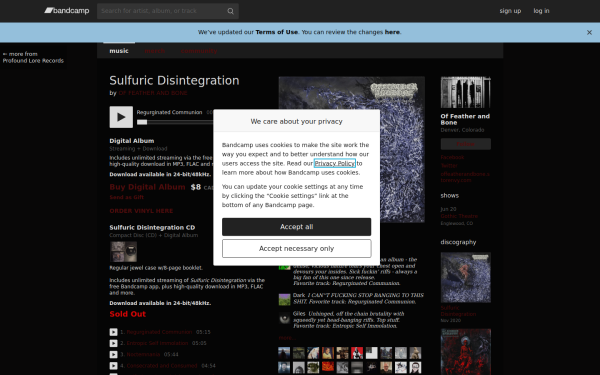Click the Accept all button

(297, 227)
